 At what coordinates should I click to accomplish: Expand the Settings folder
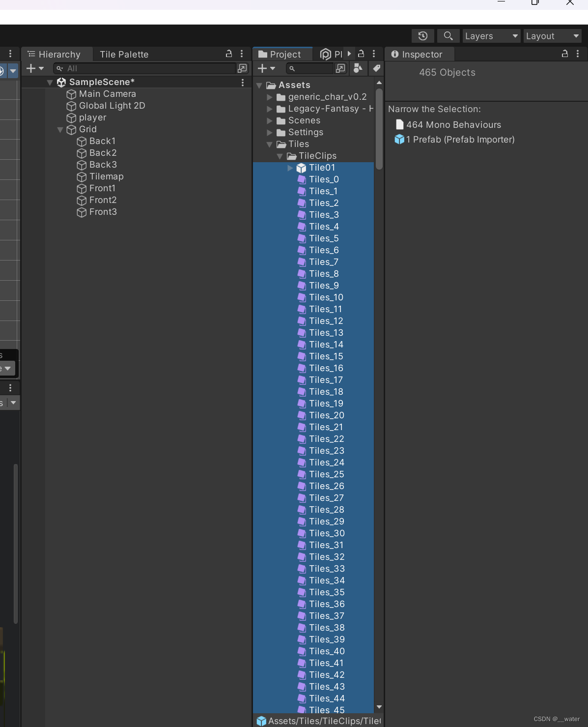(x=269, y=133)
